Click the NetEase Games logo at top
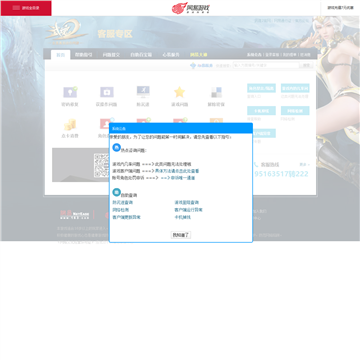Image resolution: width=360 pixels, height=360 pixels. [191, 8]
